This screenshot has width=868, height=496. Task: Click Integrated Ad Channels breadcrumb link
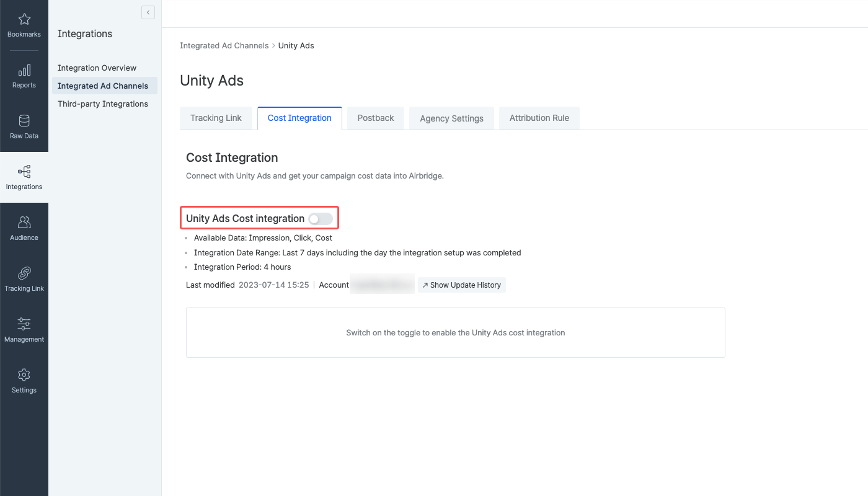coord(224,46)
